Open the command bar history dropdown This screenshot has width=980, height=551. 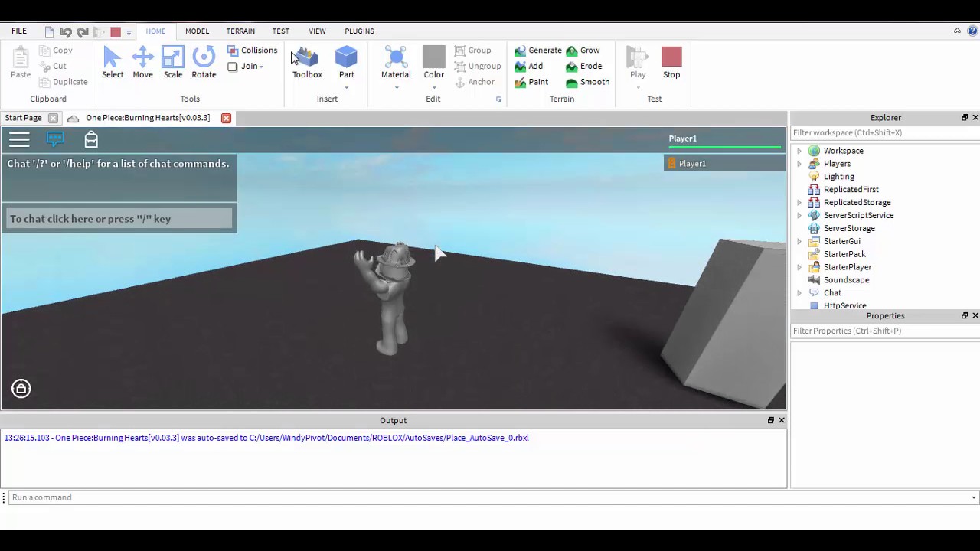click(973, 497)
